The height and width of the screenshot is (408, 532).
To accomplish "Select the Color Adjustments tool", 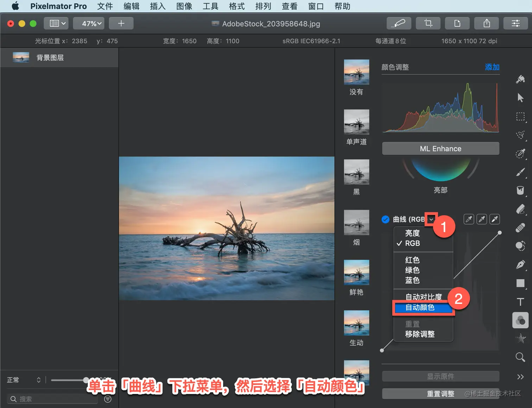I will coord(520,320).
